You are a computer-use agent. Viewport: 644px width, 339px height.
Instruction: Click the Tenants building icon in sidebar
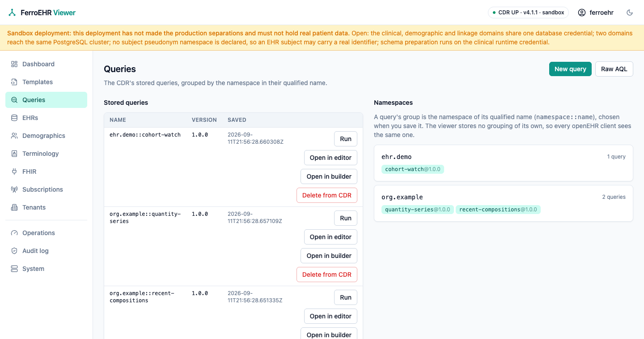point(14,207)
